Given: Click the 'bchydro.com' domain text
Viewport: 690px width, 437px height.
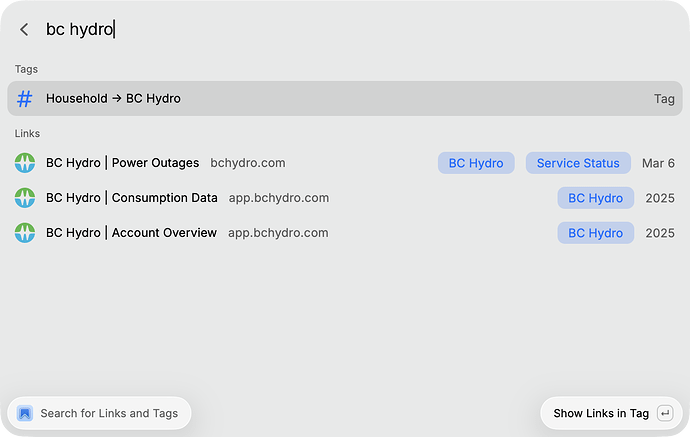Looking at the screenshot, I should point(248,163).
